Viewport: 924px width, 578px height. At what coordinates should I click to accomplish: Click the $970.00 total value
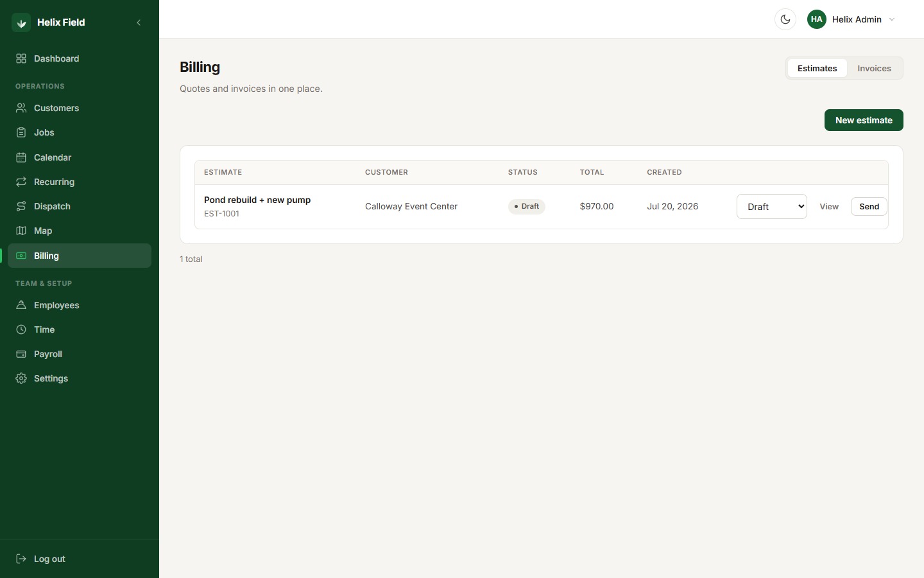pos(597,206)
